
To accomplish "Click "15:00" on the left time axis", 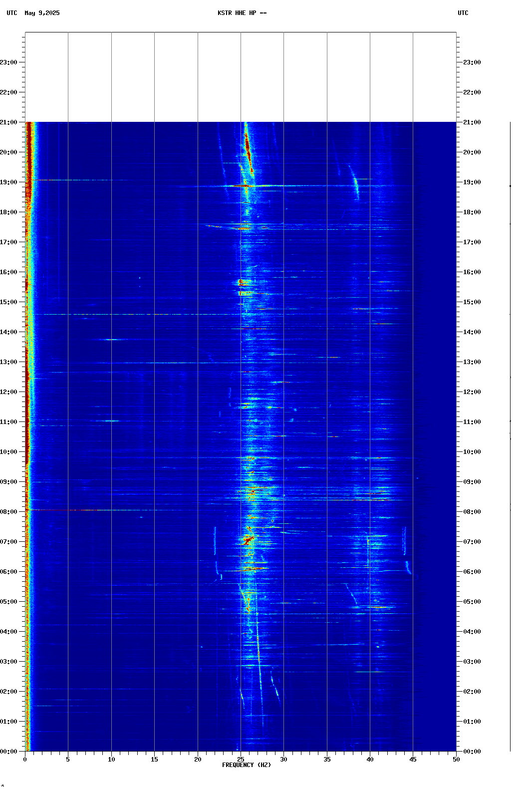I will pyautogui.click(x=8, y=302).
